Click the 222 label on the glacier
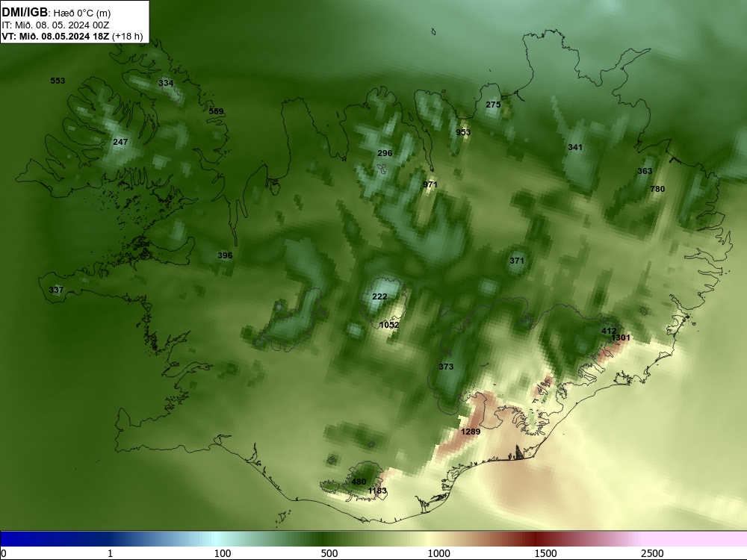This screenshot has width=747, height=560. point(379,296)
